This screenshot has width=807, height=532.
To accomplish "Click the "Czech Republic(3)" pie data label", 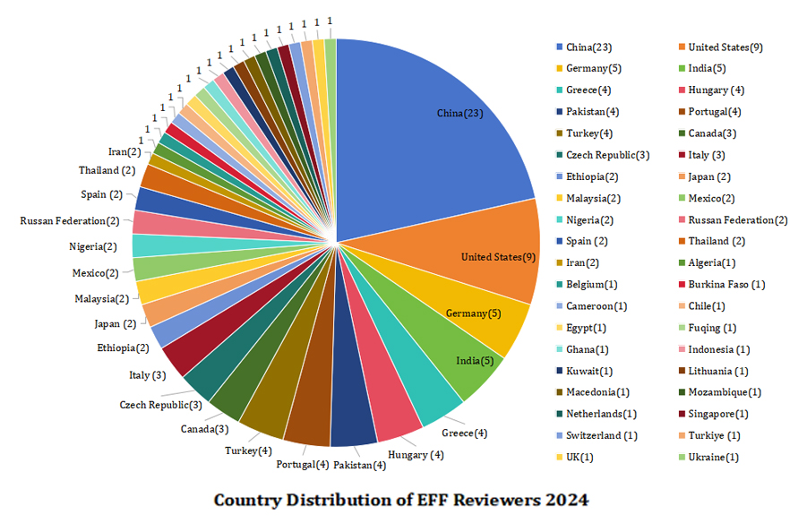I will click(x=160, y=406).
